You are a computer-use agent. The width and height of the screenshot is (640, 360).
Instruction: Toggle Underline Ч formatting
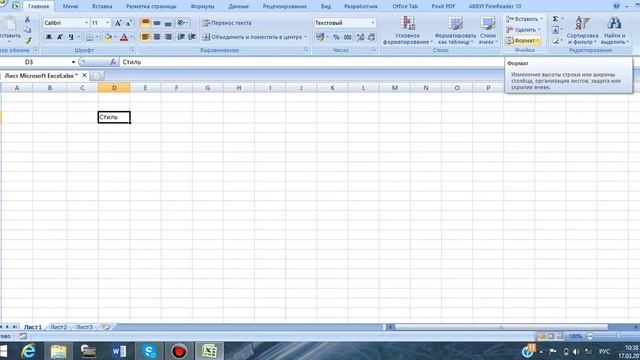click(x=71, y=37)
